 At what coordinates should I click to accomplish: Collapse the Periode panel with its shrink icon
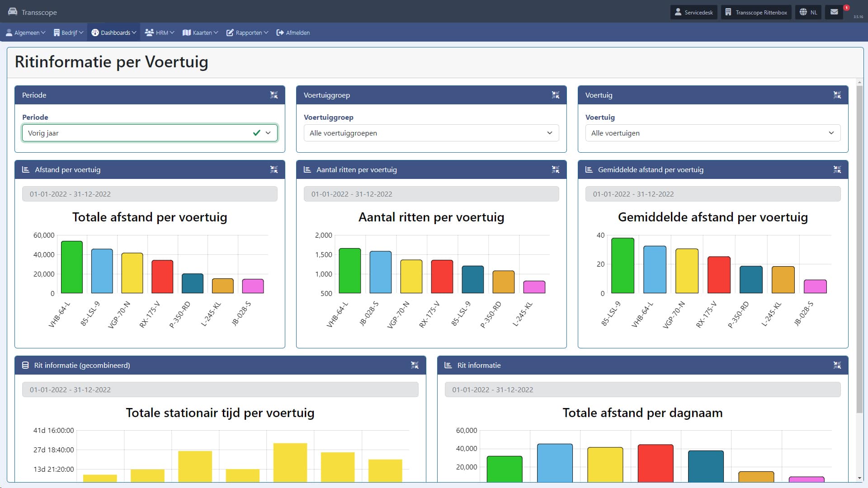click(274, 95)
